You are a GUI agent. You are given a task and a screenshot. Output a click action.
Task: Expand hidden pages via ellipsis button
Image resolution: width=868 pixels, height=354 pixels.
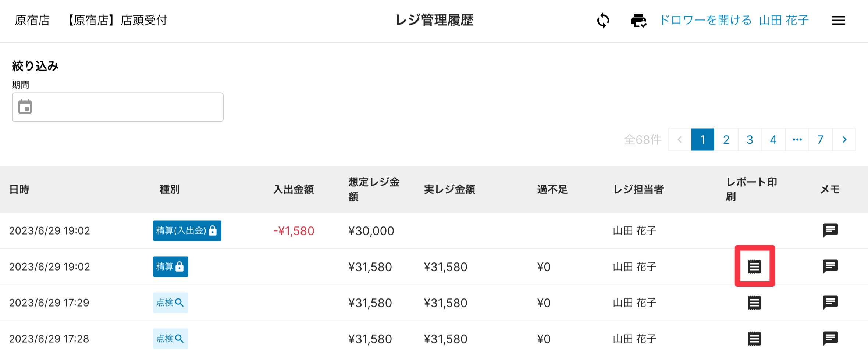(x=797, y=140)
